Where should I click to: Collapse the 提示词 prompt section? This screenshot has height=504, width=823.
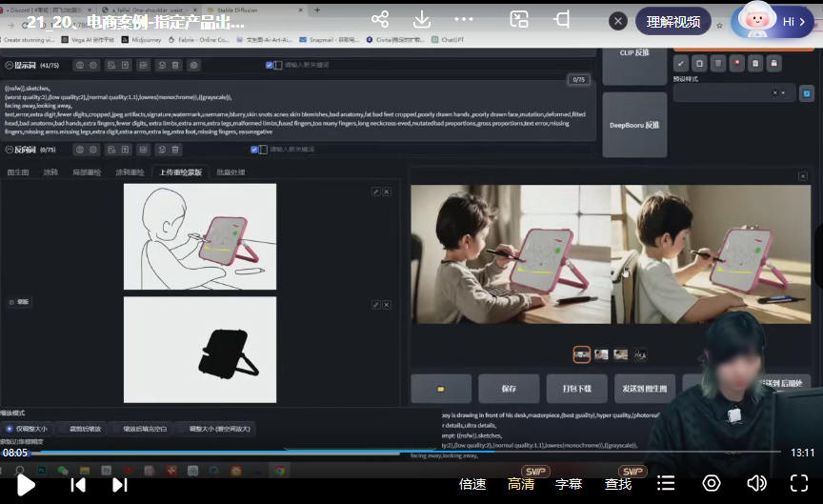pos(9,65)
